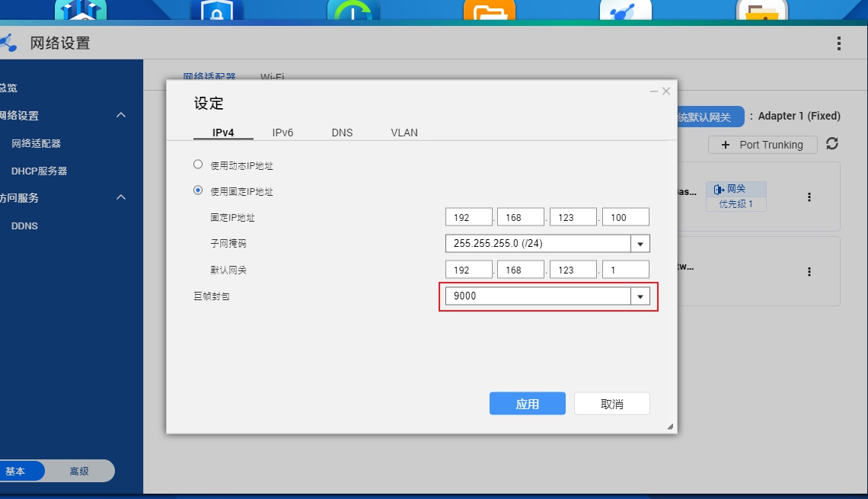Screen dimensions: 868x499
Task: Launch the resource monitor clock icon in taskbar
Action: coord(353,11)
